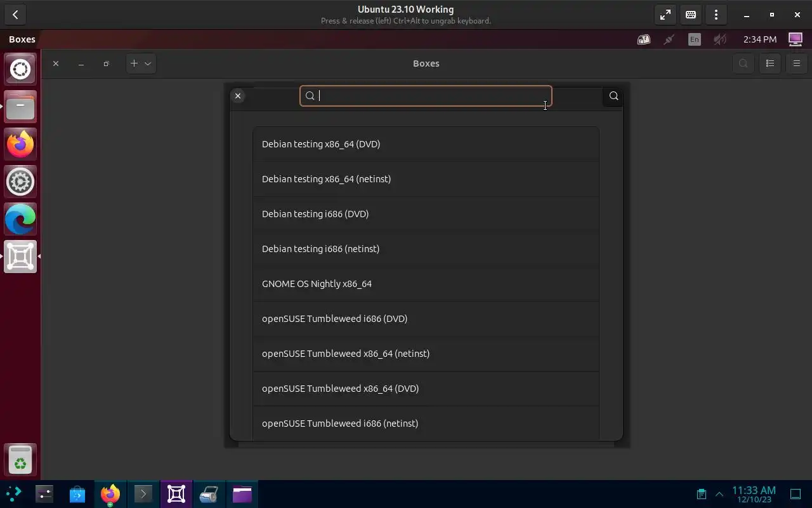Close the OS download dialog
The image size is (812, 508).
(x=238, y=96)
